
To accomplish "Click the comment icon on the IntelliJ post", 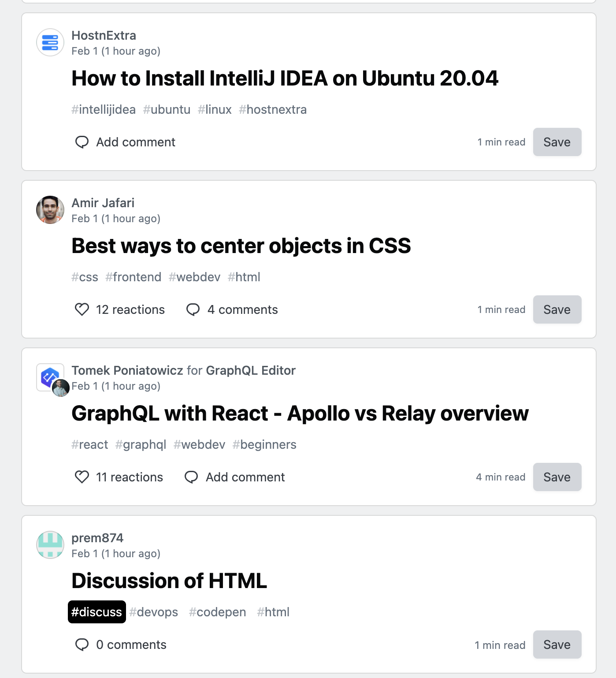I will tap(82, 142).
